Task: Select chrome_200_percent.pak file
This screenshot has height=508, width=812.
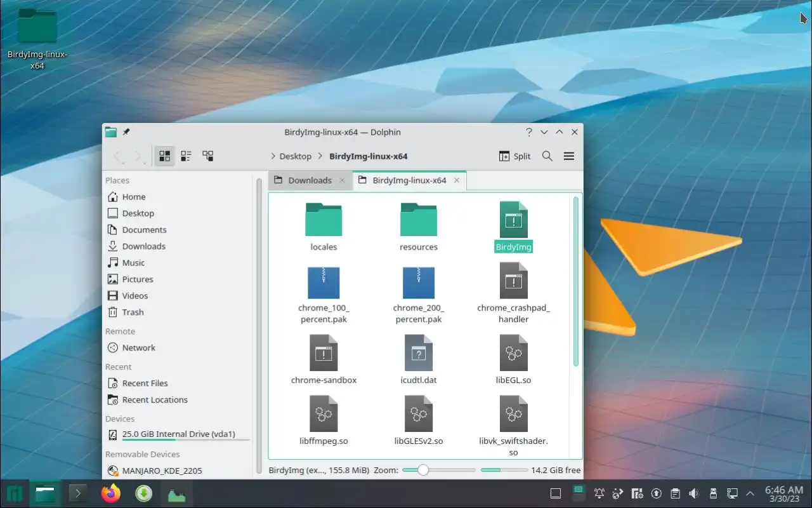Action: pyautogui.click(x=419, y=295)
